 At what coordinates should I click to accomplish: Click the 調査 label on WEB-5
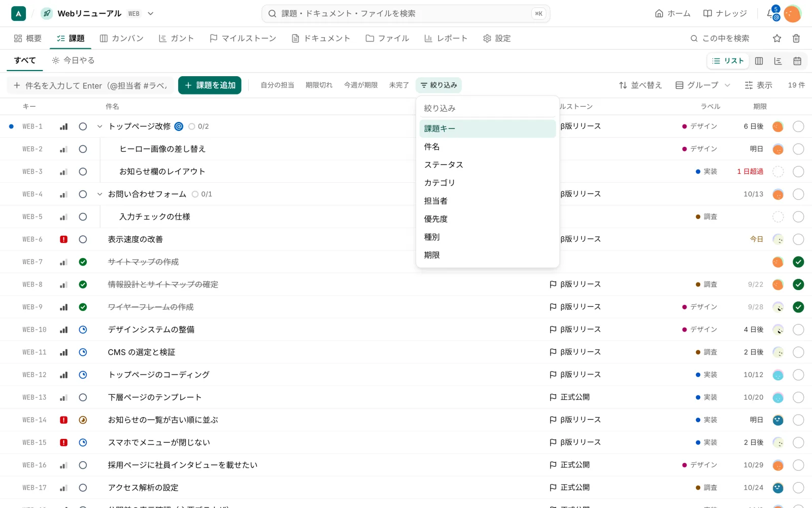706,217
